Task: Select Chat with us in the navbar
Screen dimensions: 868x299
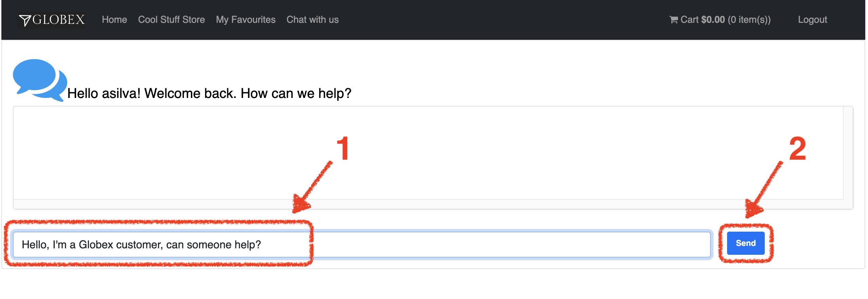Action: (313, 20)
